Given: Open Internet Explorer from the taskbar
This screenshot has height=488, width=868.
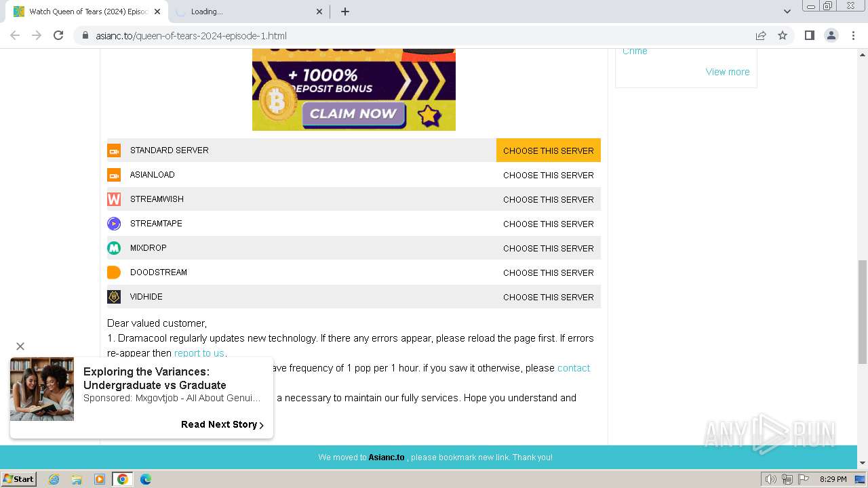Looking at the screenshot, I should tap(54, 479).
